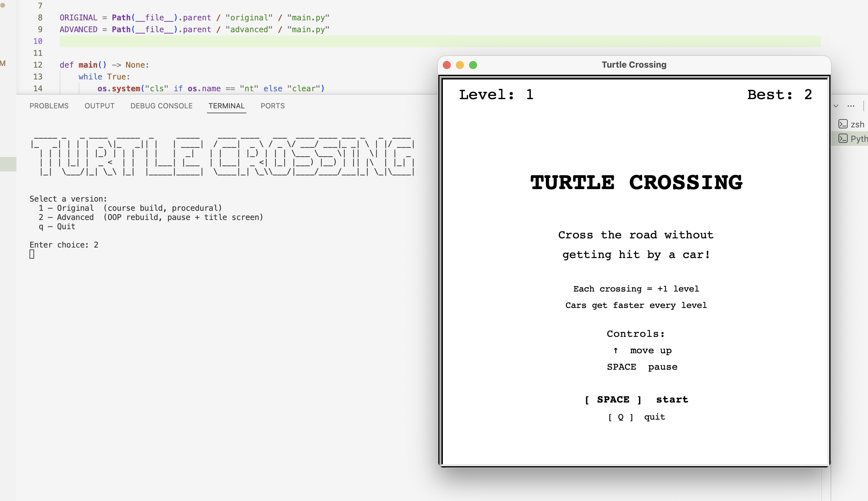Switch to the OUTPUT tab
Screen dimensions: 868x501
[99, 106]
